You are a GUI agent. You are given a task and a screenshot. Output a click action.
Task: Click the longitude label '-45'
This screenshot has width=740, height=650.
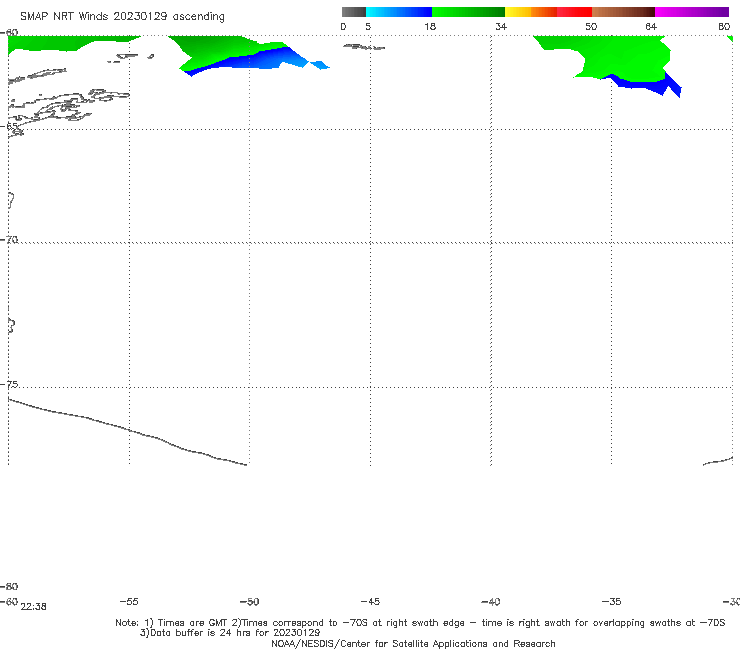point(370,602)
